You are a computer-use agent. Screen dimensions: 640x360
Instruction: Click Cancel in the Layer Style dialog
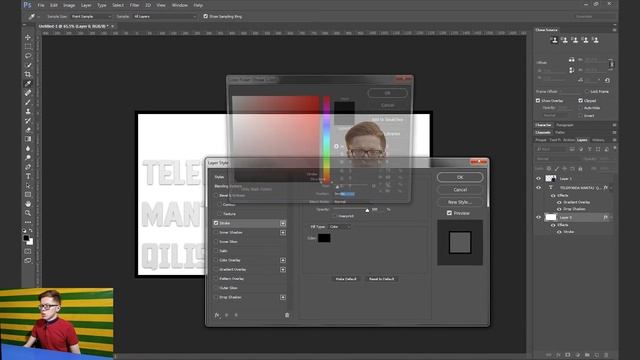(460, 189)
